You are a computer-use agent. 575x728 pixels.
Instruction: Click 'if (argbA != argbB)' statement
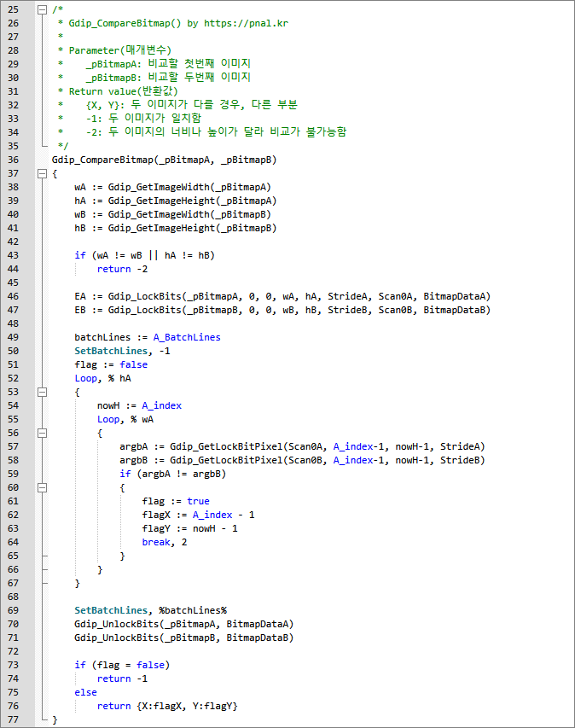pyautogui.click(x=172, y=474)
